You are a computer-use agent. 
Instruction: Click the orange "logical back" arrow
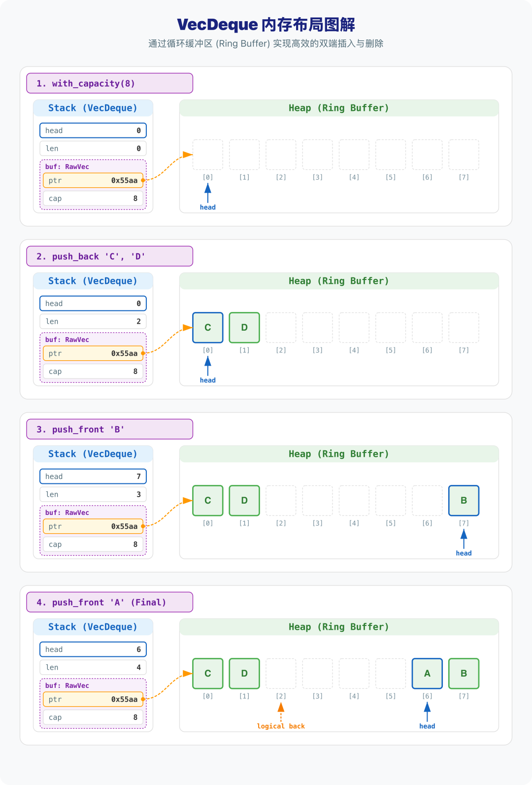click(x=281, y=712)
